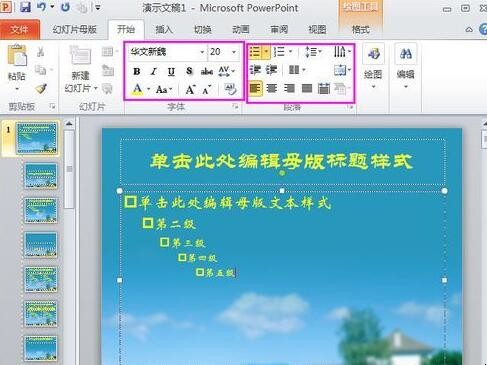This screenshot has width=487, height=365.
Task: Apply the font color with the A swatch
Action: [137, 89]
